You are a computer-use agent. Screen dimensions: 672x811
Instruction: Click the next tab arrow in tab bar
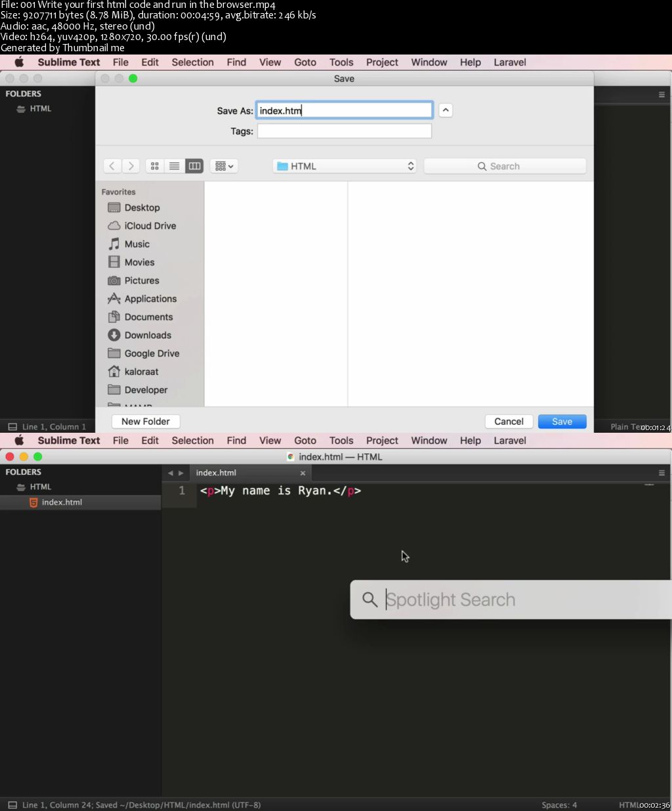[181, 473]
